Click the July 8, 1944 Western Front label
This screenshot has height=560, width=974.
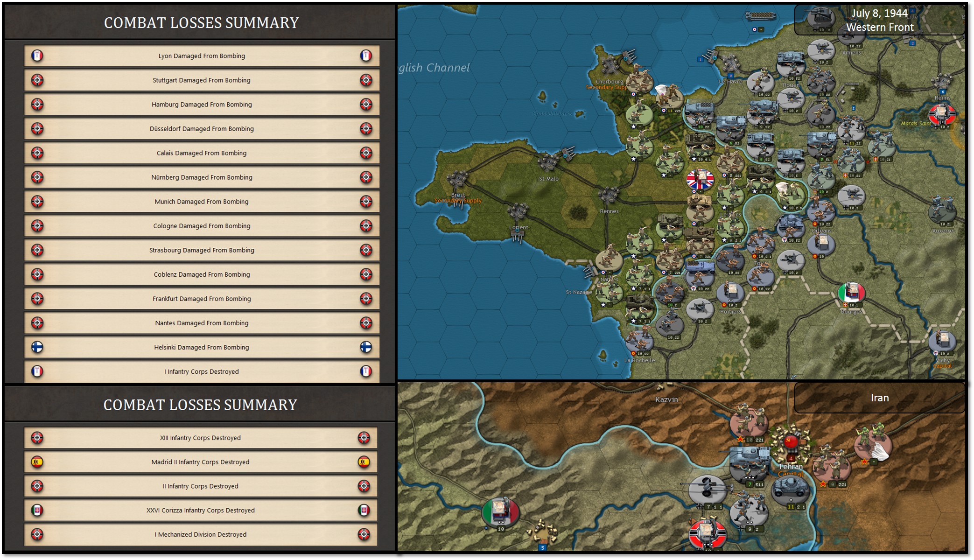click(x=879, y=20)
